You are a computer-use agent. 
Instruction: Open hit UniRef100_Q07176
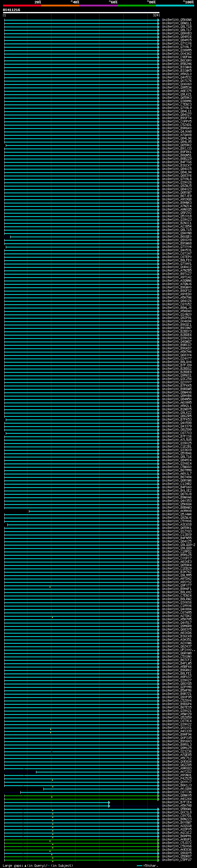[176, 81]
